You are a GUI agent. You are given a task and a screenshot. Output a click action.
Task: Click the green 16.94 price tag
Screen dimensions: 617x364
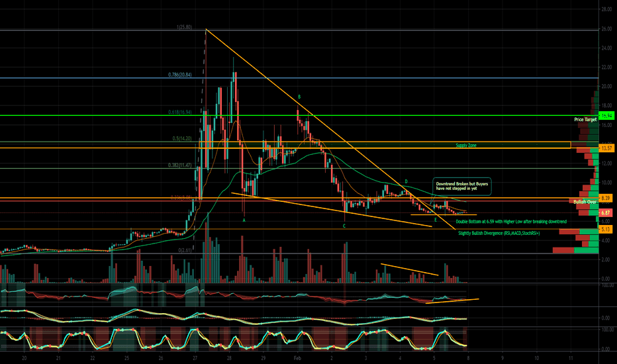[x=606, y=115]
